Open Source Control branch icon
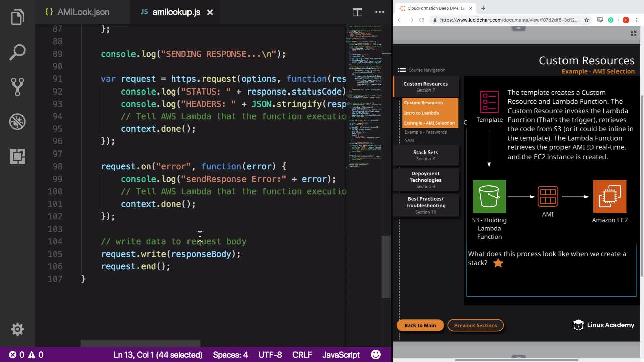This screenshot has height=362, width=644. click(17, 87)
